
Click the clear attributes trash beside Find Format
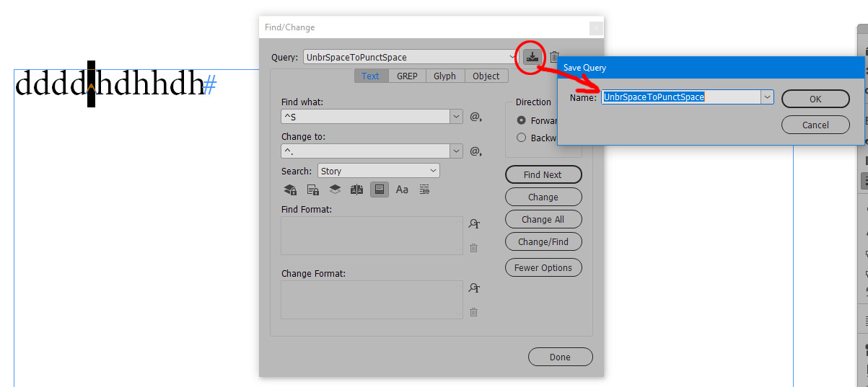coord(474,247)
